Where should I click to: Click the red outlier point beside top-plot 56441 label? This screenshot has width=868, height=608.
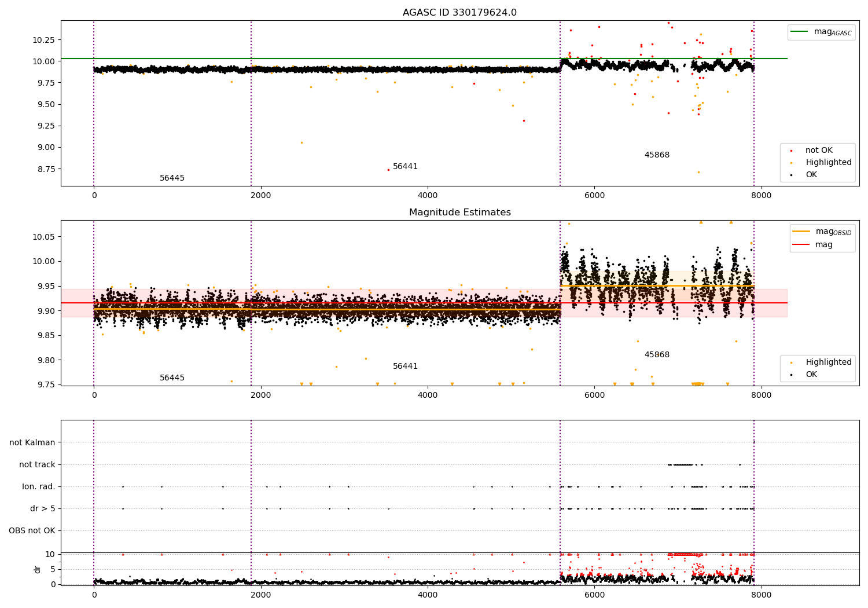pos(388,170)
